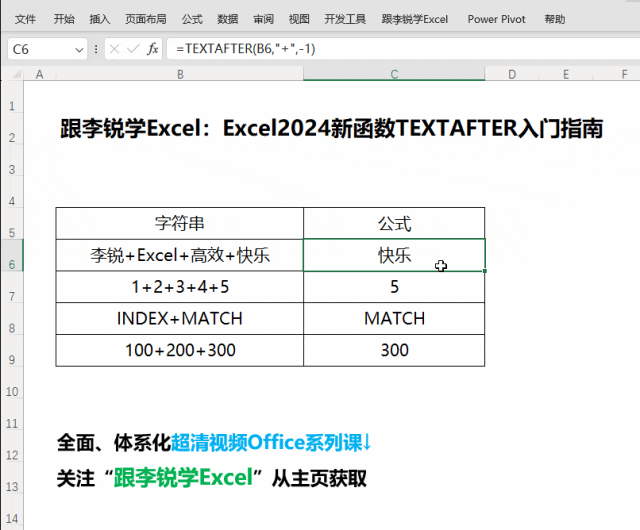Select result cell showing 5
This screenshot has height=530, width=640.
point(394,287)
